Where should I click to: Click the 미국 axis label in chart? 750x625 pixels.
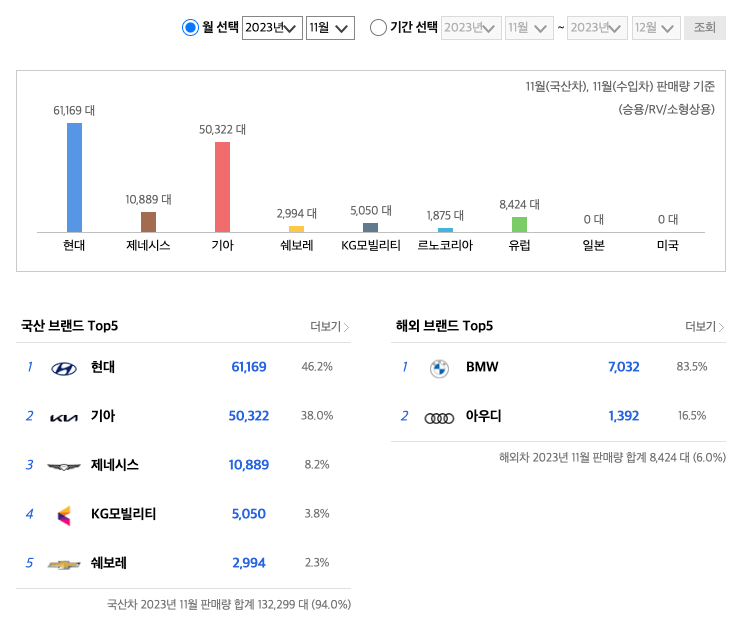coord(668,245)
